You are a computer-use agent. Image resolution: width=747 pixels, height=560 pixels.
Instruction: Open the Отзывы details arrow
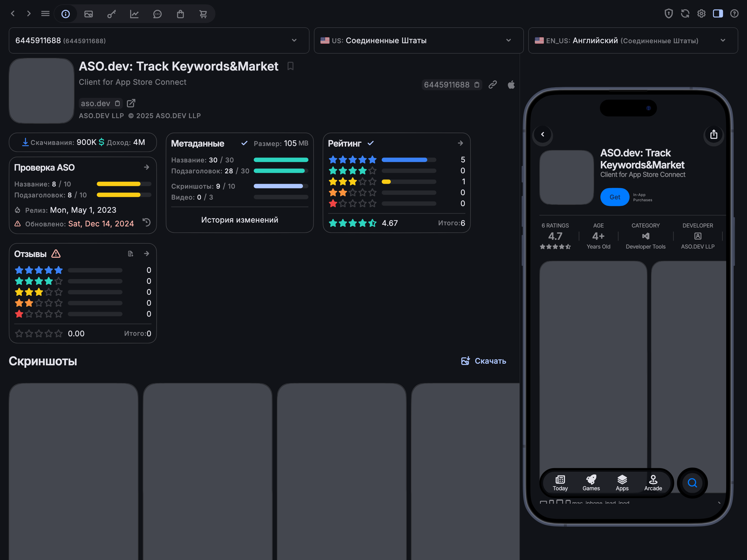(x=147, y=254)
